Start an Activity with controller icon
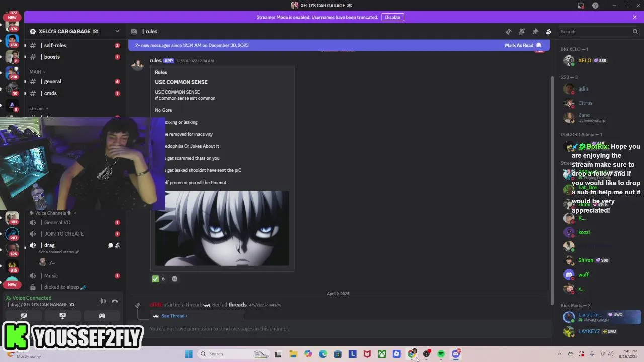Image resolution: width=644 pixels, height=362 pixels. point(102,316)
